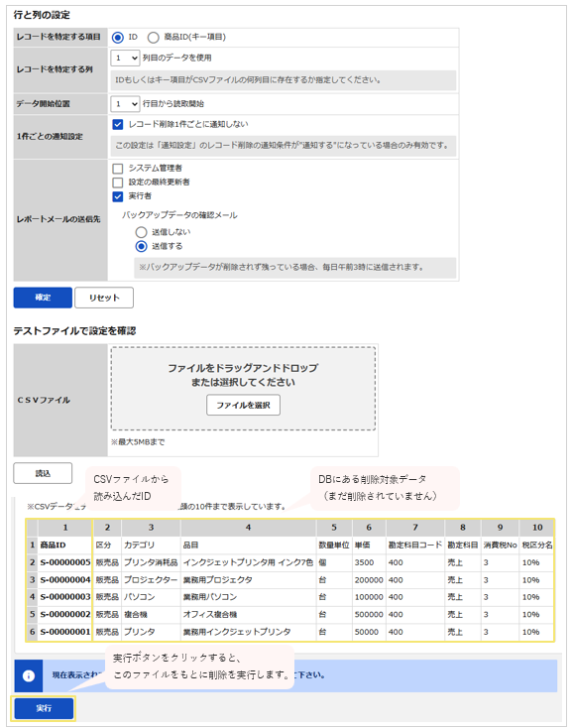The width and height of the screenshot is (572, 728).
Task: Click the プロジェクター category cell
Action: [x=151, y=580]
